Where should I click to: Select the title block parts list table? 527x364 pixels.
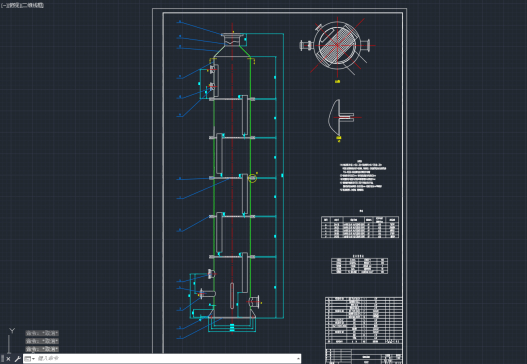pyautogui.click(x=364, y=320)
